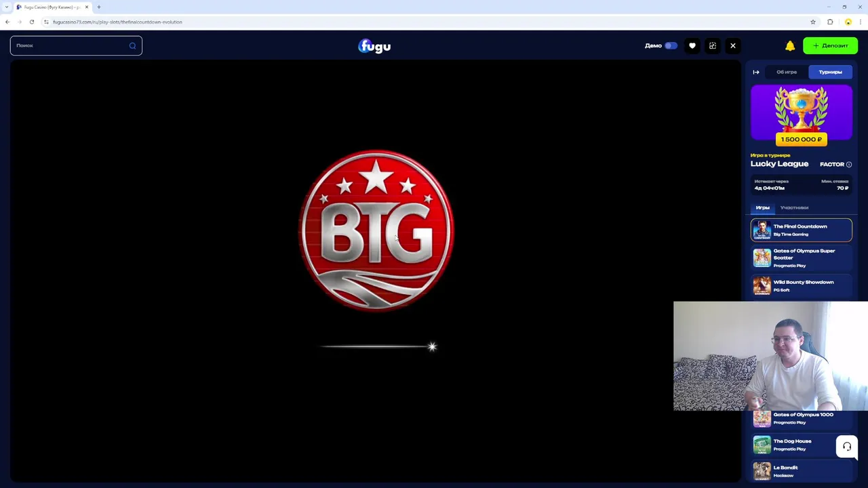Screen dimensions: 868x488
Task: Open browser three-dot menu
Action: 861,22
